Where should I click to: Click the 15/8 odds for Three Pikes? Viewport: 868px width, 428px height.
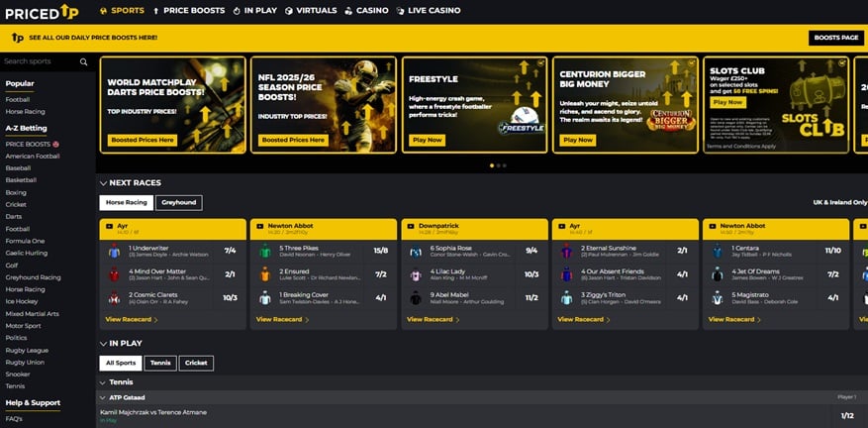(x=380, y=251)
